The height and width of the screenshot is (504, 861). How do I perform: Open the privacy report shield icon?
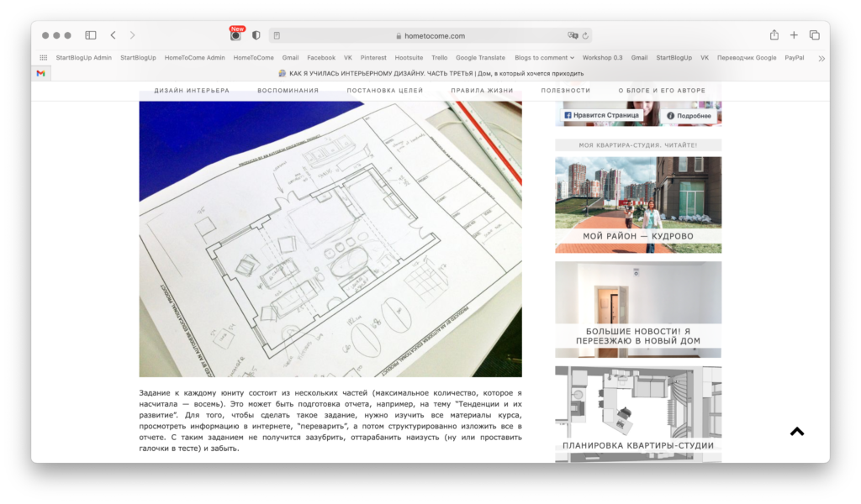[256, 35]
